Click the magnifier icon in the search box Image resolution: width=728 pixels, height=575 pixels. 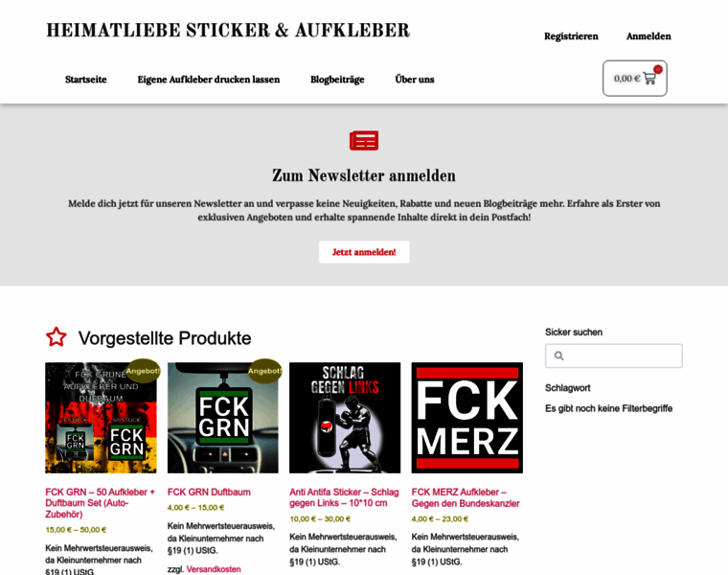point(559,356)
